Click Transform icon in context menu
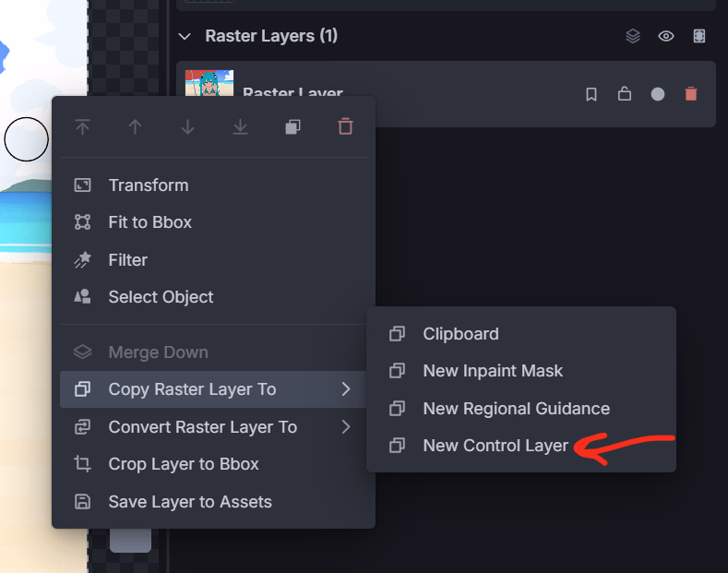The height and width of the screenshot is (573, 728). pyautogui.click(x=83, y=185)
